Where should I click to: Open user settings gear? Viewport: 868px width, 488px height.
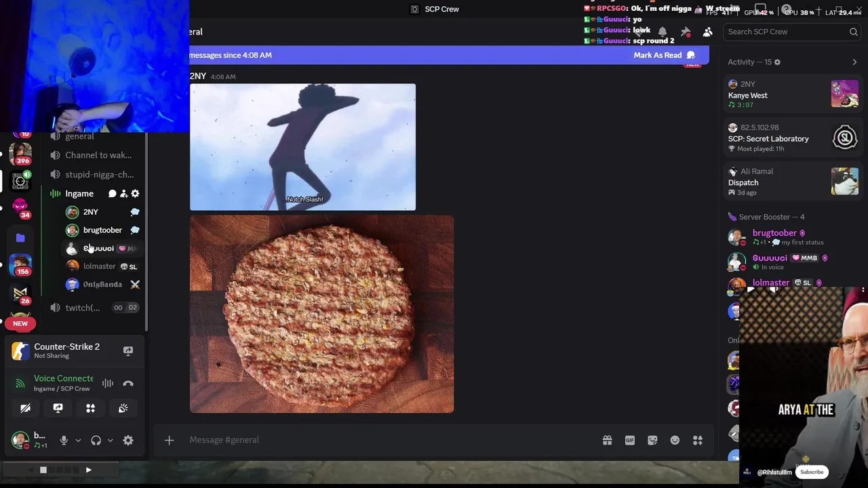pos(128,441)
